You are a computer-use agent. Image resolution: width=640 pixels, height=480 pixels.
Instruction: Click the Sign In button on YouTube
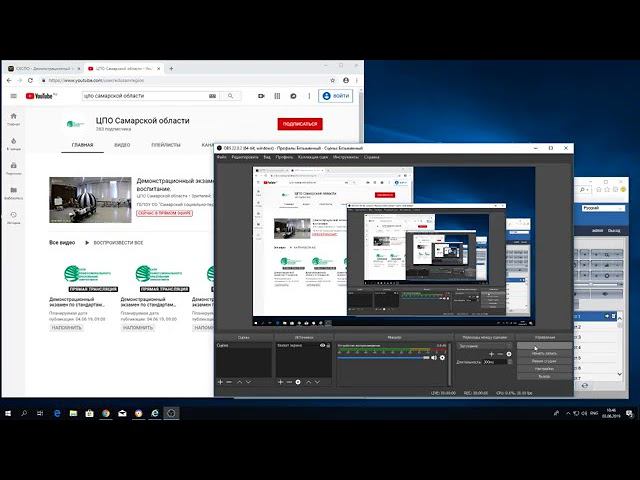pos(336,96)
